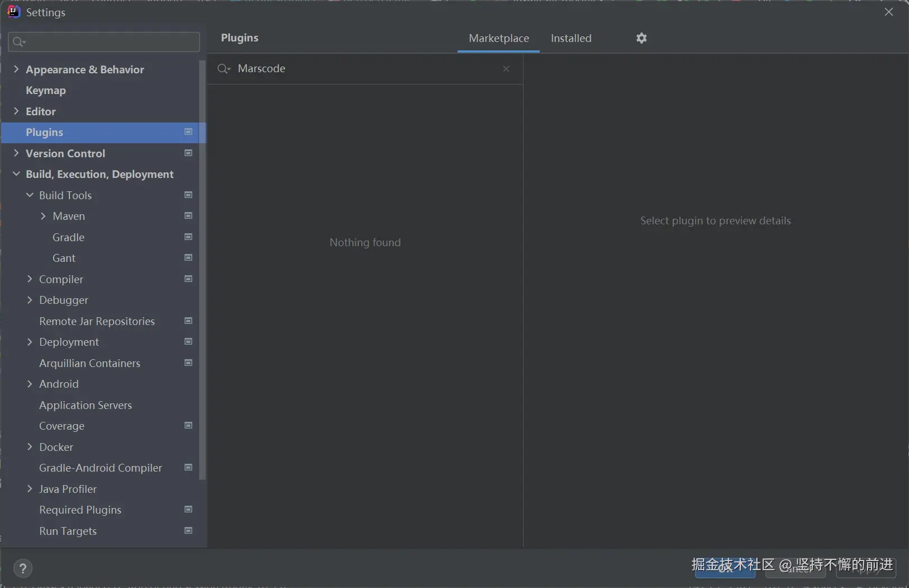909x588 pixels.
Task: Expand the Android settings node
Action: 30,384
